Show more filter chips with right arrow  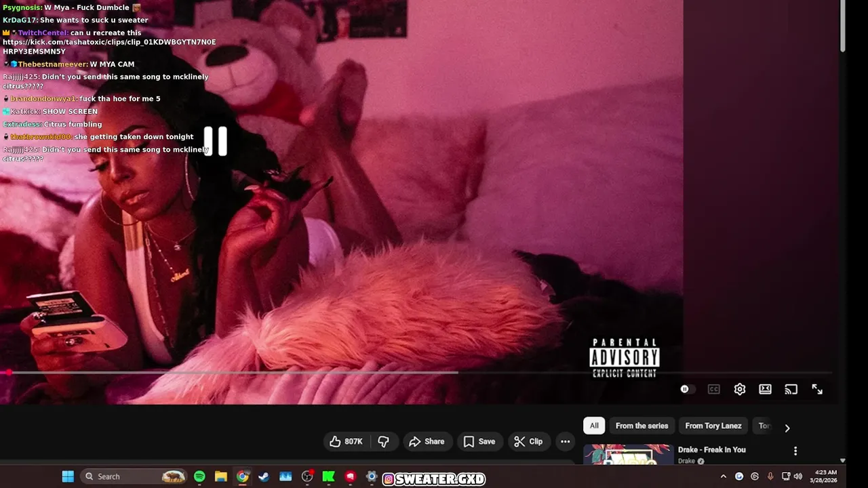(787, 428)
